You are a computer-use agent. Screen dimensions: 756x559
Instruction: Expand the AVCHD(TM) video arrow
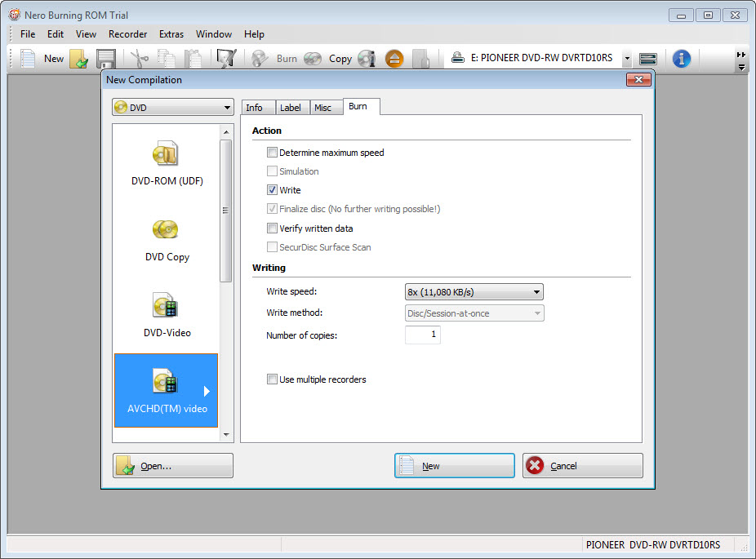click(207, 391)
